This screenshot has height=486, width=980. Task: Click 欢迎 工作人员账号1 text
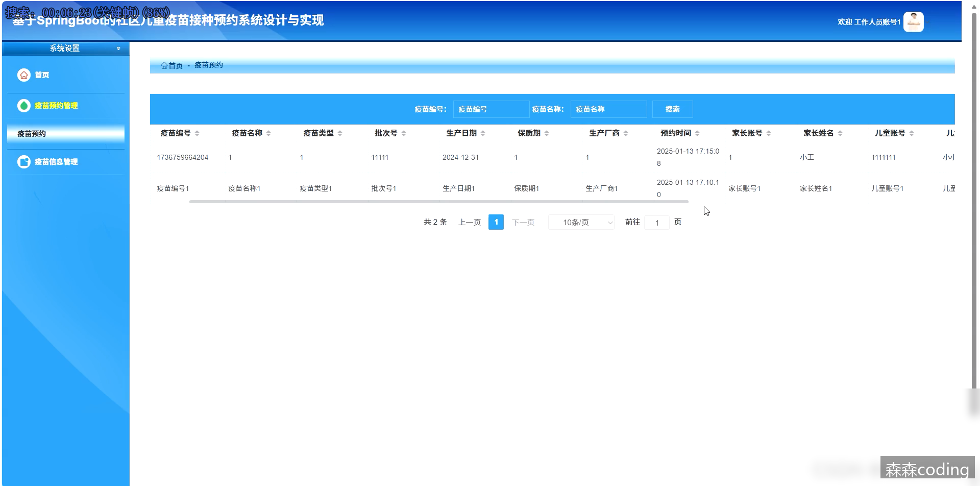click(x=869, y=22)
